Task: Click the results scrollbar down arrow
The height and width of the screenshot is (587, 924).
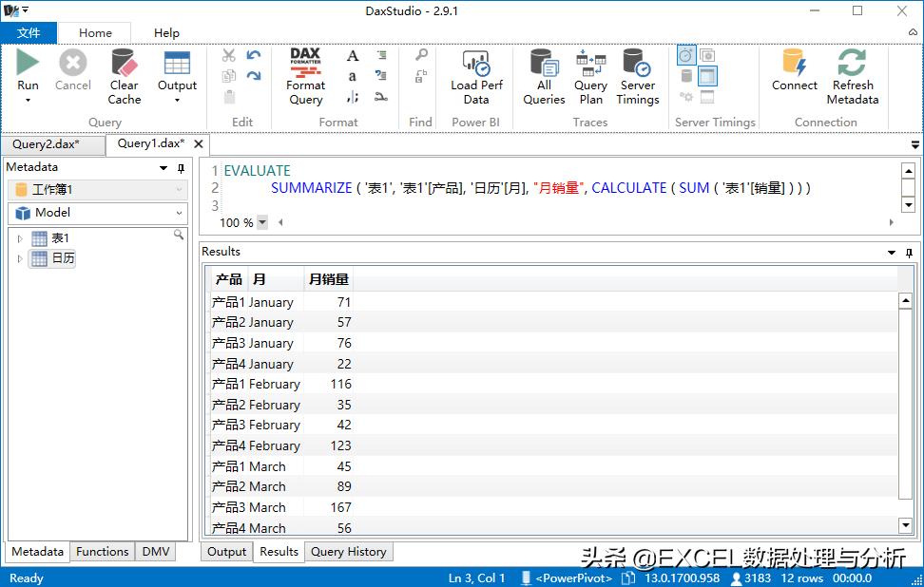Action: [x=906, y=525]
